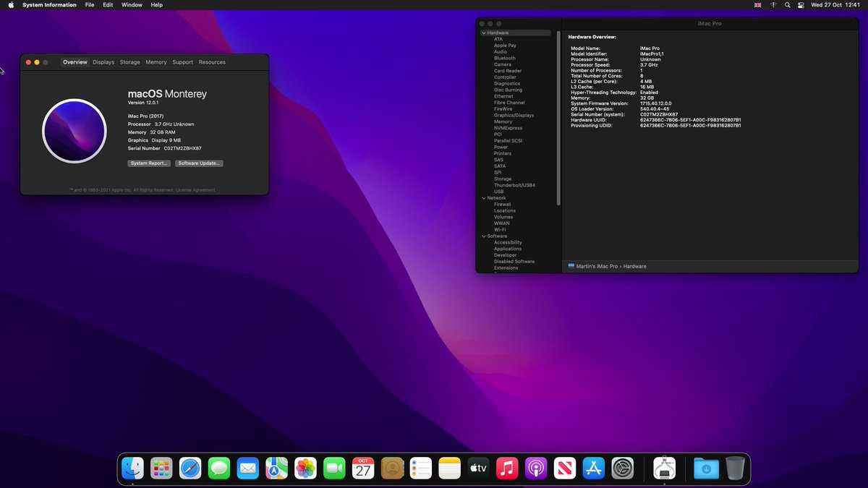Screen dimensions: 868x488
Task: Open Launchpad in the Dock
Action: click(161, 468)
